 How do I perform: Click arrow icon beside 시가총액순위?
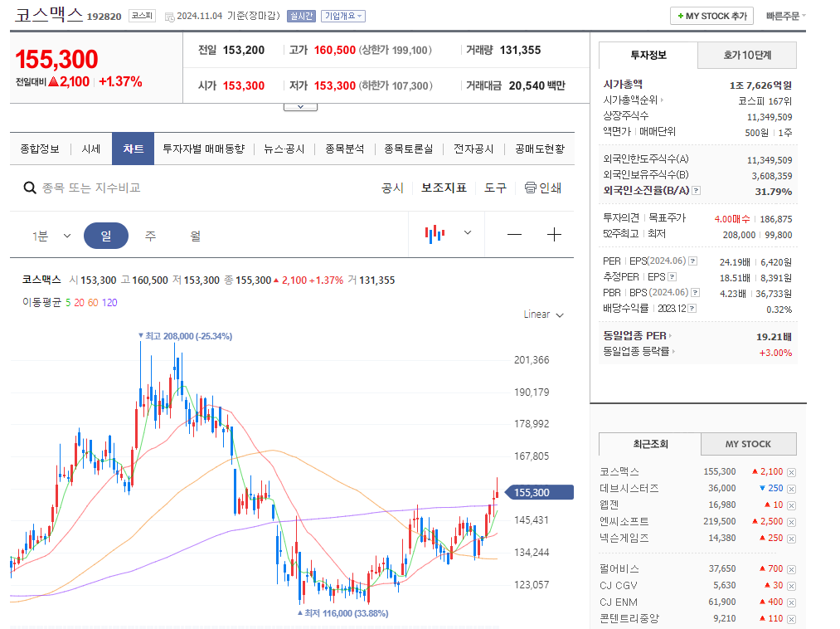coord(663,100)
